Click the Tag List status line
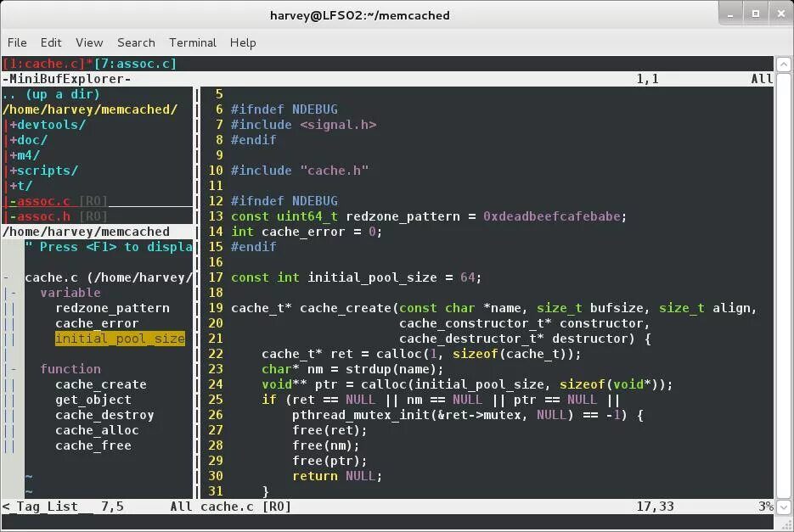The height and width of the screenshot is (532, 794). [x=97, y=507]
